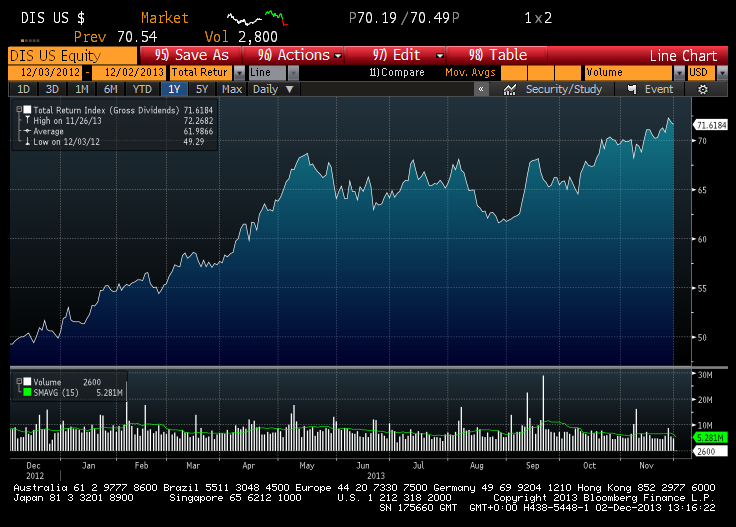Click the USD currency field
The width and height of the screenshot is (736, 527).
click(x=701, y=73)
